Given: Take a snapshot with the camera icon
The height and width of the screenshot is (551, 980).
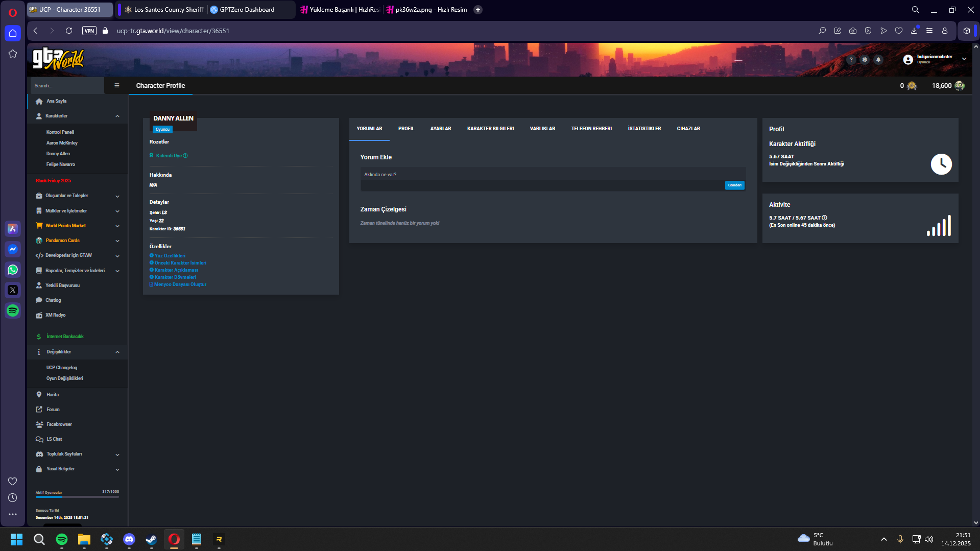Looking at the screenshot, I should click(853, 31).
